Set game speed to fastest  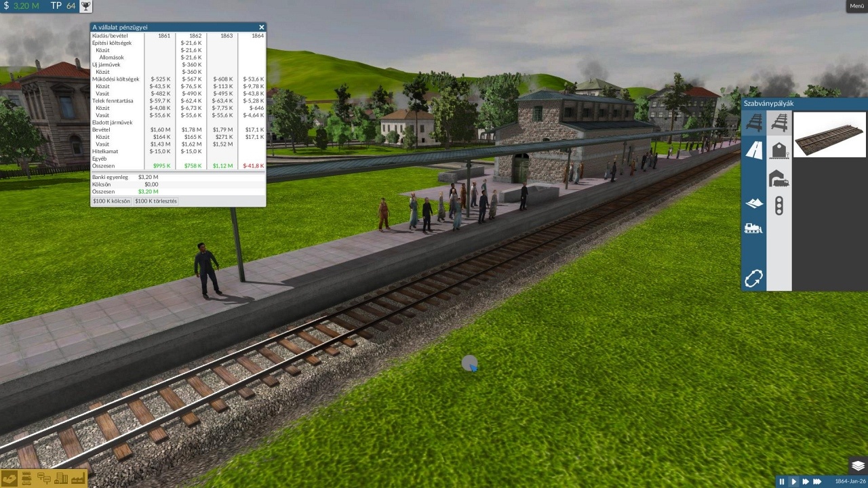pos(817,481)
